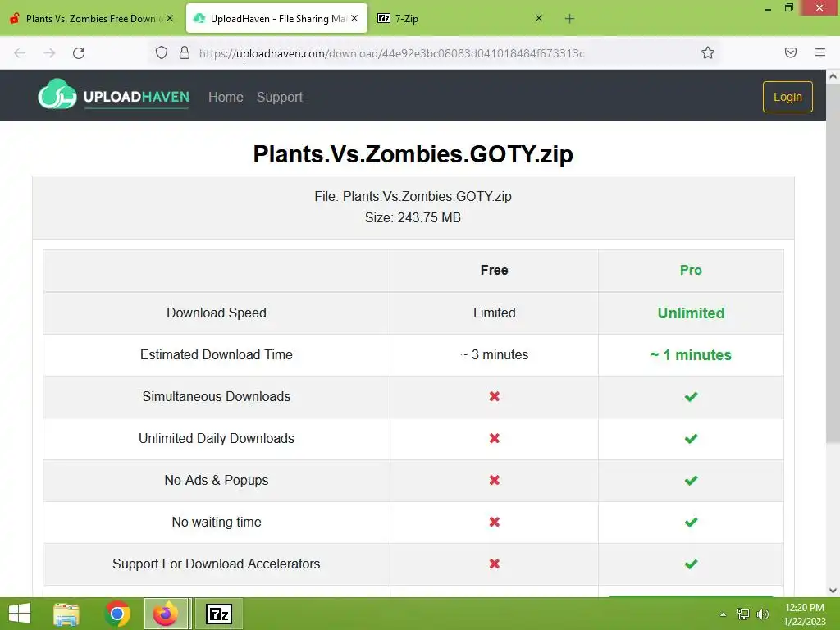
Task: Click 'Estimated Download Time' row label
Action: coord(217,354)
